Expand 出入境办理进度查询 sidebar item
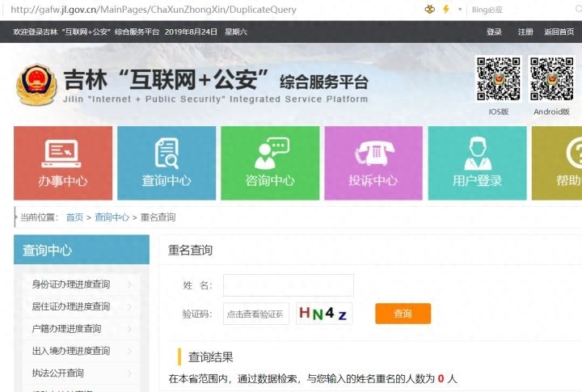Viewport: 582px width, 392px height. coord(129,351)
